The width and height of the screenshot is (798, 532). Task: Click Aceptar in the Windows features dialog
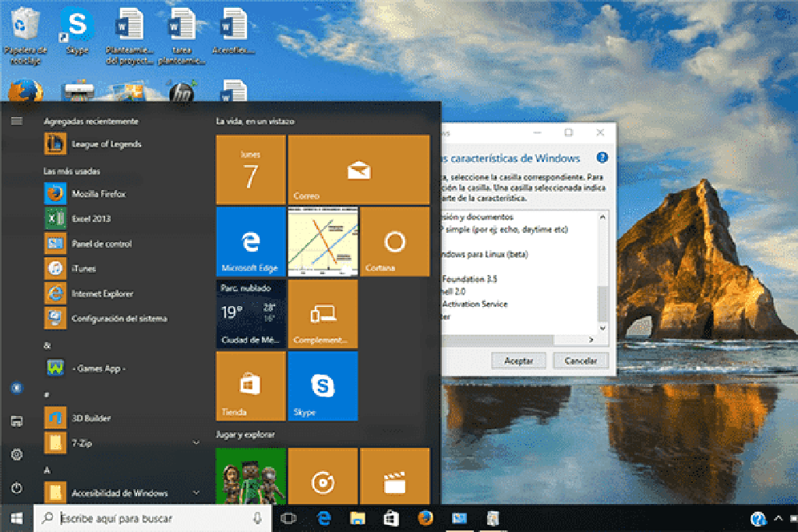518,360
